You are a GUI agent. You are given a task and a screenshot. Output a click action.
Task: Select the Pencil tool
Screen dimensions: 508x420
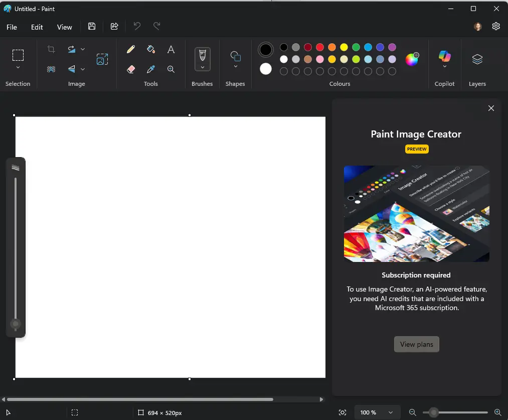coord(131,49)
